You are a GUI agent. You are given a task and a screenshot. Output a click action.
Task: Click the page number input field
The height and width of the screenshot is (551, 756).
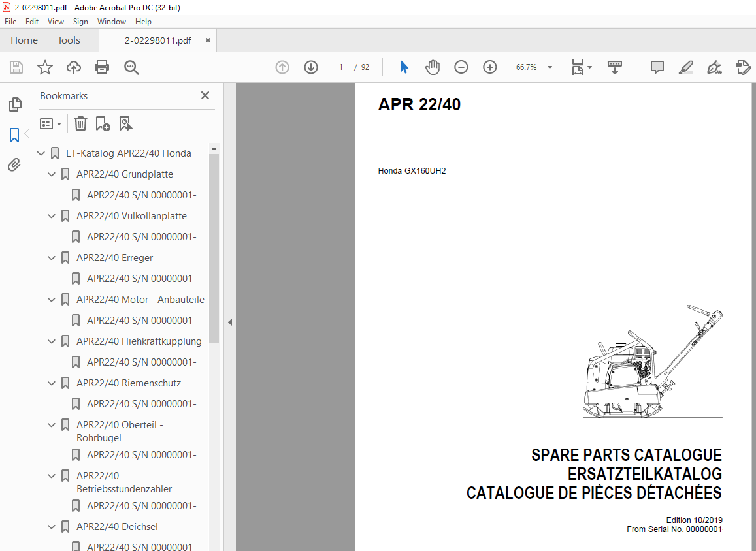[341, 67]
